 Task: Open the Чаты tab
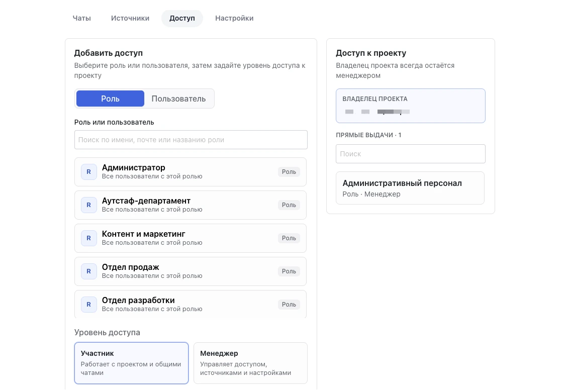tap(81, 18)
